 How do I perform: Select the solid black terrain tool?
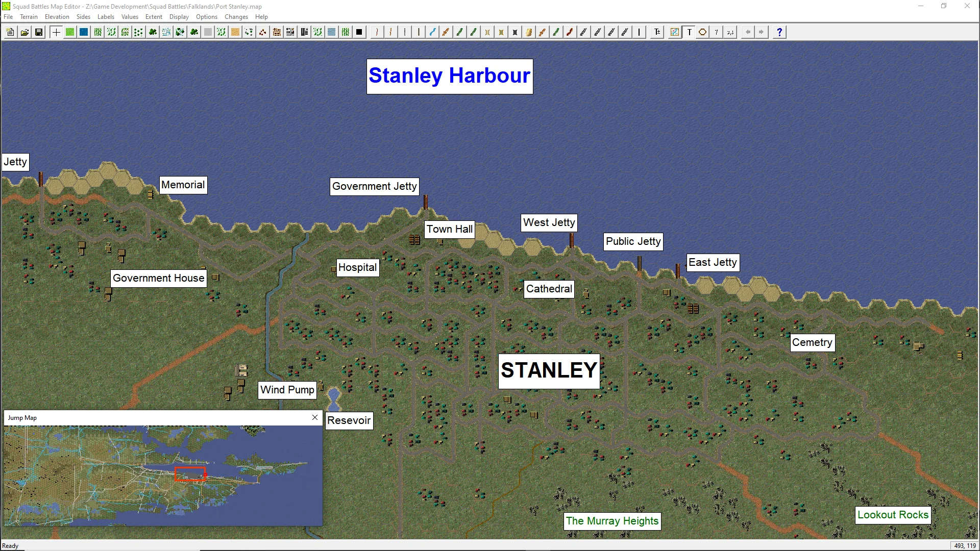tap(359, 32)
